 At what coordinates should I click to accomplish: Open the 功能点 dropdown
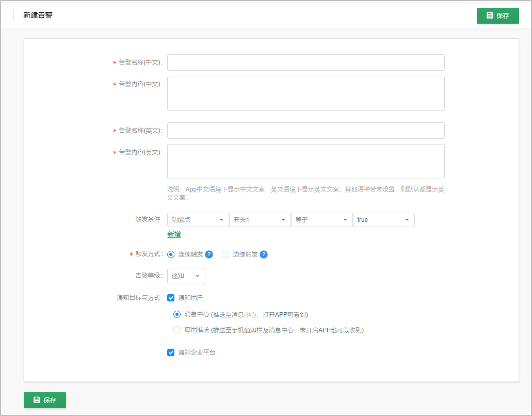[x=198, y=220]
